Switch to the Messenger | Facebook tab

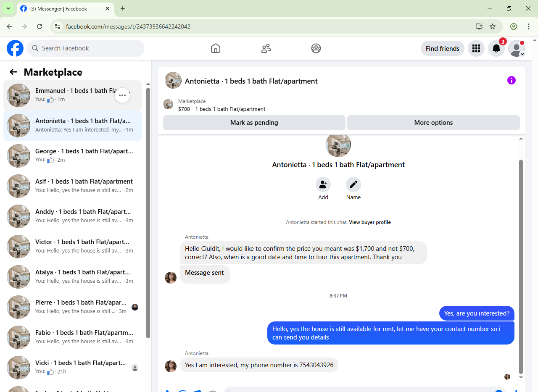point(65,8)
